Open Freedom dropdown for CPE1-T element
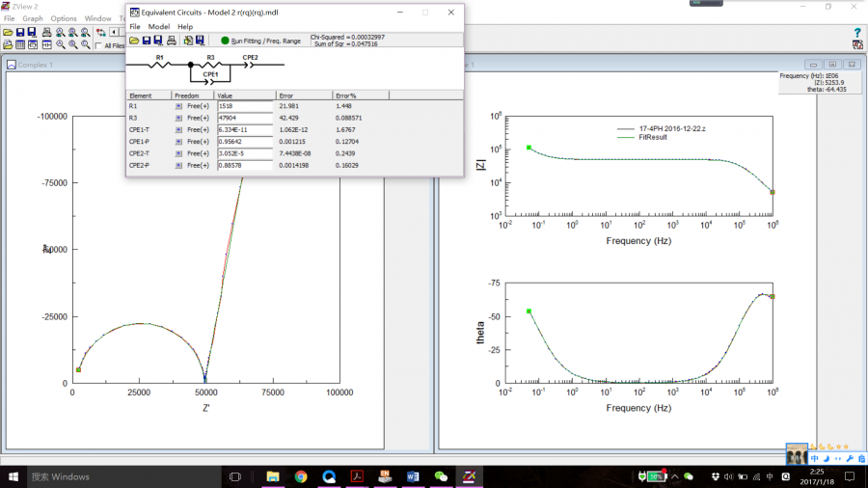Screen dimensions: 868x488 178,129
